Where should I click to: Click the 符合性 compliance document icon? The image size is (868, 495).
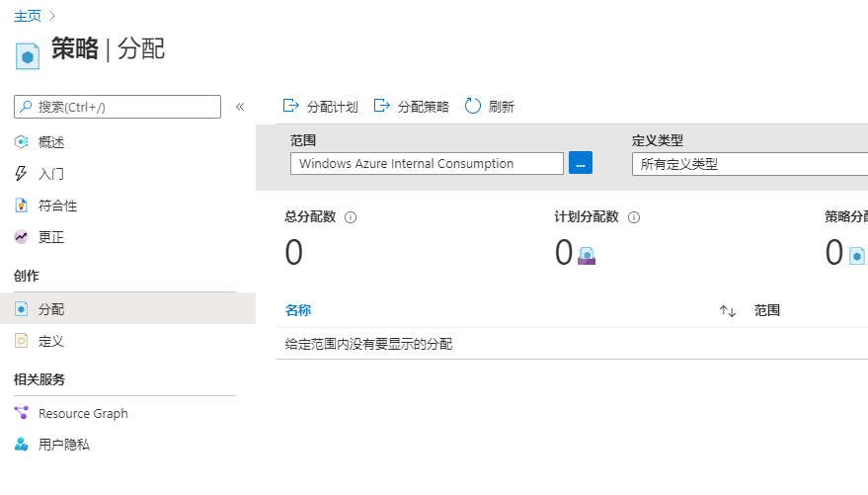pyautogui.click(x=21, y=206)
